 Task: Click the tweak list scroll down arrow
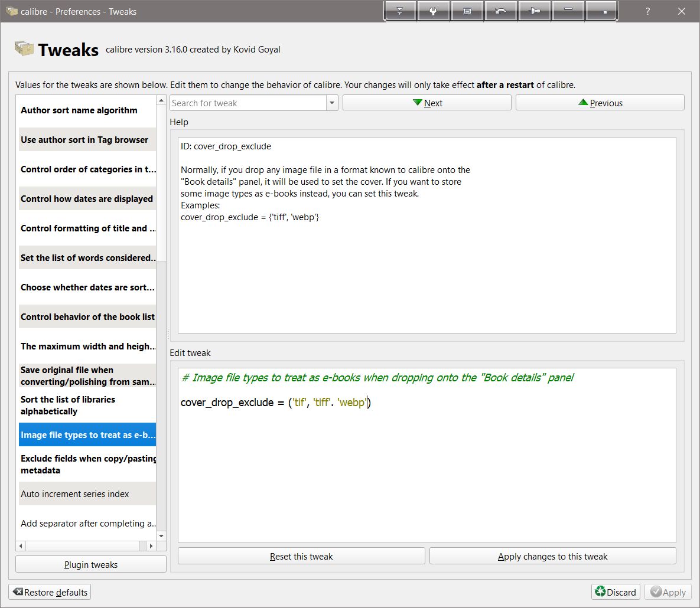pos(162,536)
